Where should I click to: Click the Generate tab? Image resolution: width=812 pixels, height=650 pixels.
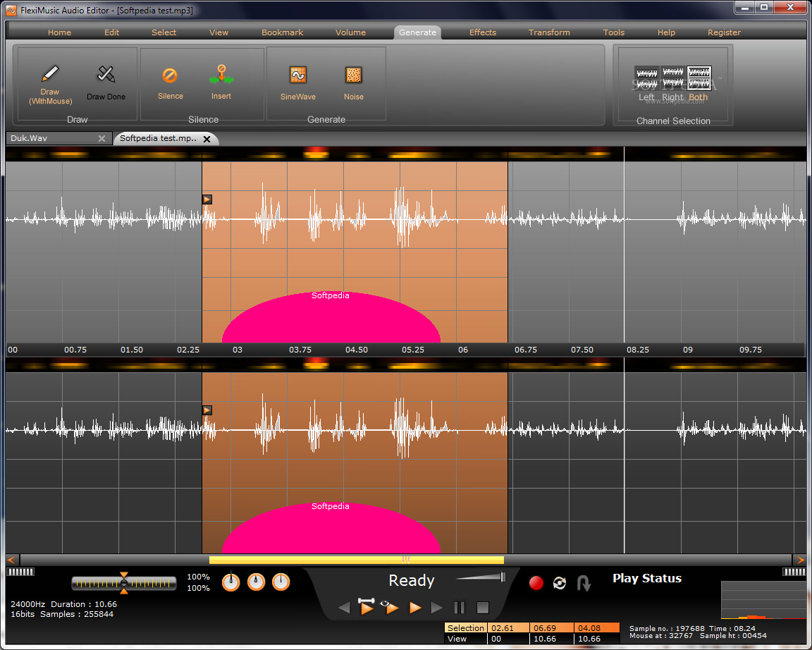point(417,32)
